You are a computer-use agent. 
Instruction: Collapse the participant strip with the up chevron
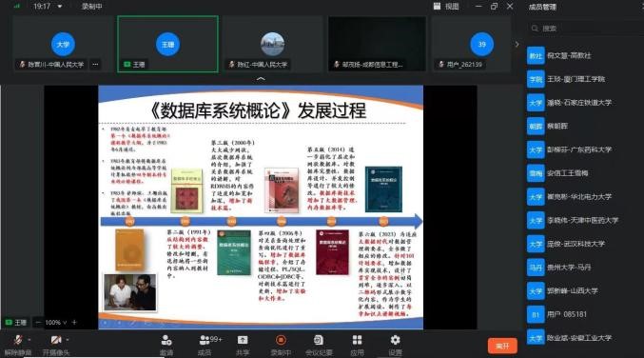tap(261, 78)
